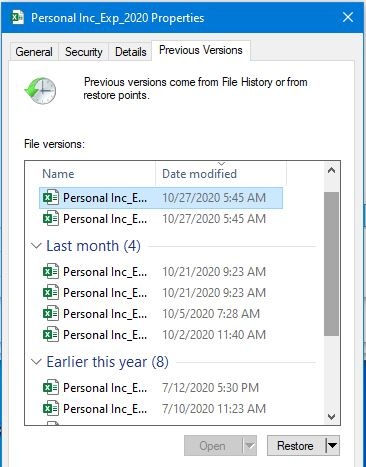Image resolution: width=366 pixels, height=467 pixels.
Task: Click Excel icon of 10/5/2020 7:28 AM version
Action: pos(51,314)
